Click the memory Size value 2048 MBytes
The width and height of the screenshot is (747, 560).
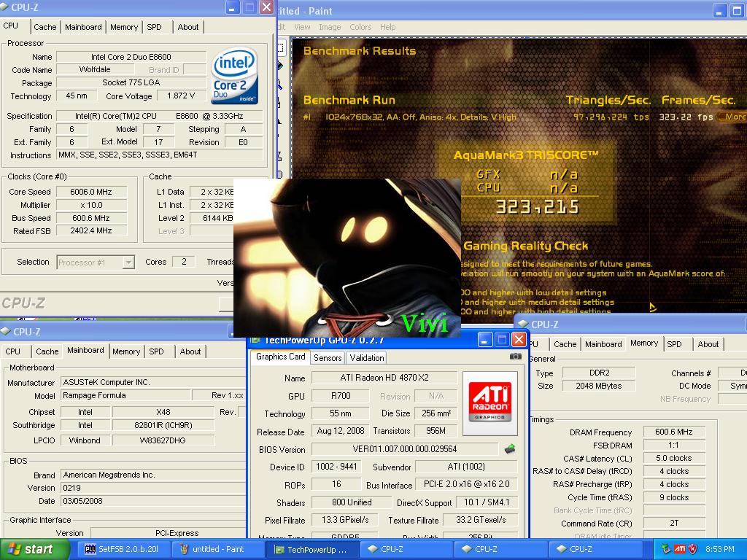(x=599, y=386)
